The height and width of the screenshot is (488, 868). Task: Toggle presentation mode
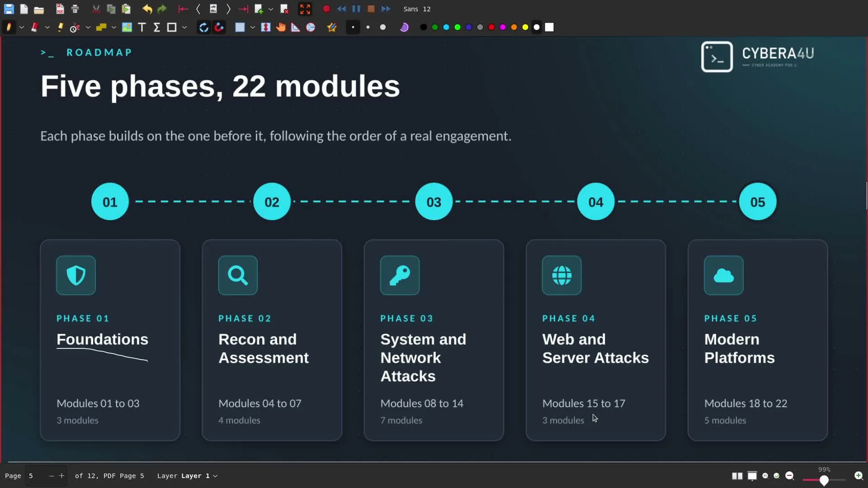[752, 476]
